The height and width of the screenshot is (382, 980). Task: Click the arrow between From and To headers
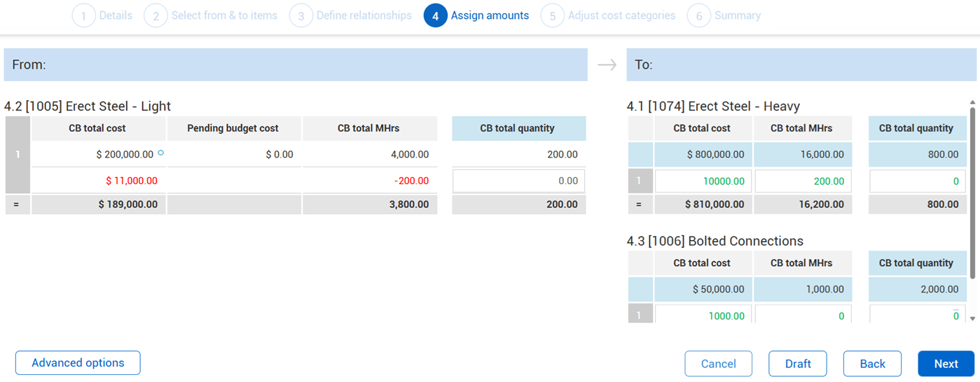(x=607, y=65)
